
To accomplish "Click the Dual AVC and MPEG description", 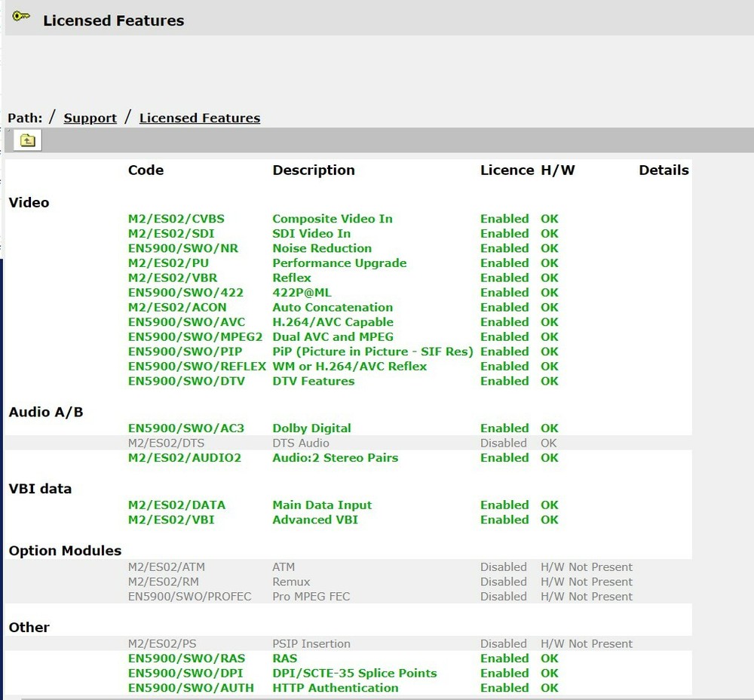I will [333, 336].
